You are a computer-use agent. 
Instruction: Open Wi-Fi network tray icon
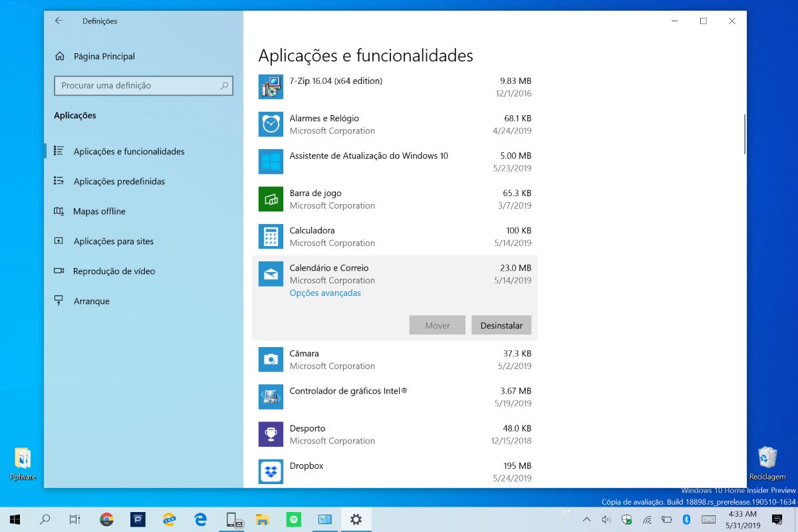point(647,519)
